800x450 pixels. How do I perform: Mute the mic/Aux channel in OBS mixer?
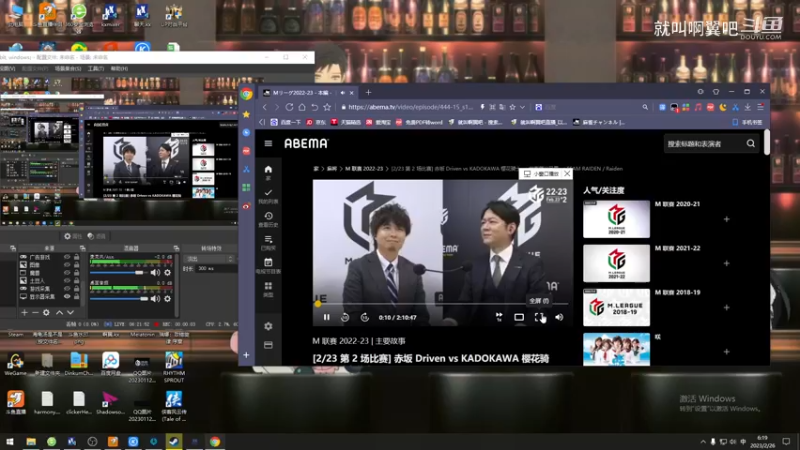point(155,273)
